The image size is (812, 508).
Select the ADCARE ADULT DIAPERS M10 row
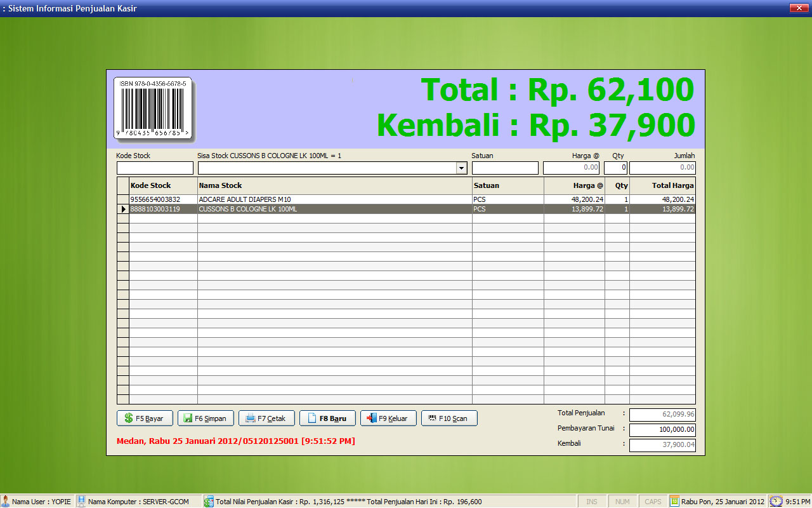tap(334, 199)
